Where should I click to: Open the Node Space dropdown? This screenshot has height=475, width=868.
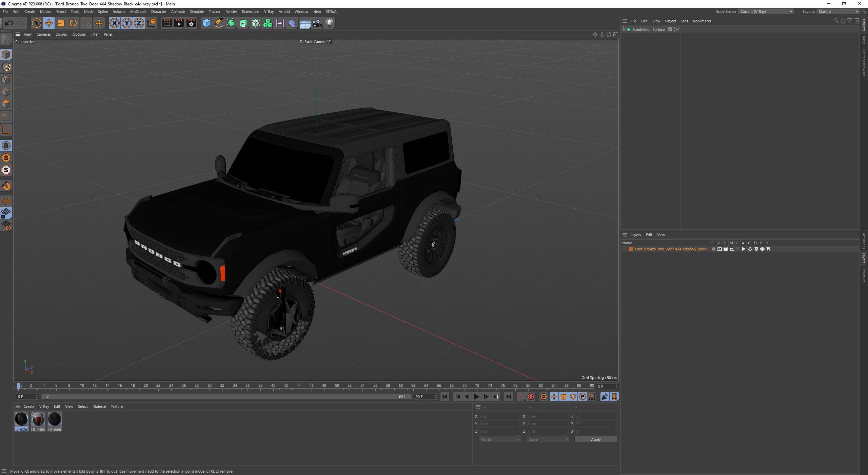tap(766, 12)
